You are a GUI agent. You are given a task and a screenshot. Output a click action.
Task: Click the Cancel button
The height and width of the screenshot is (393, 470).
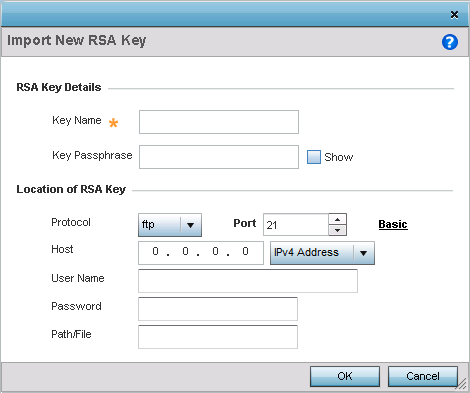click(423, 376)
